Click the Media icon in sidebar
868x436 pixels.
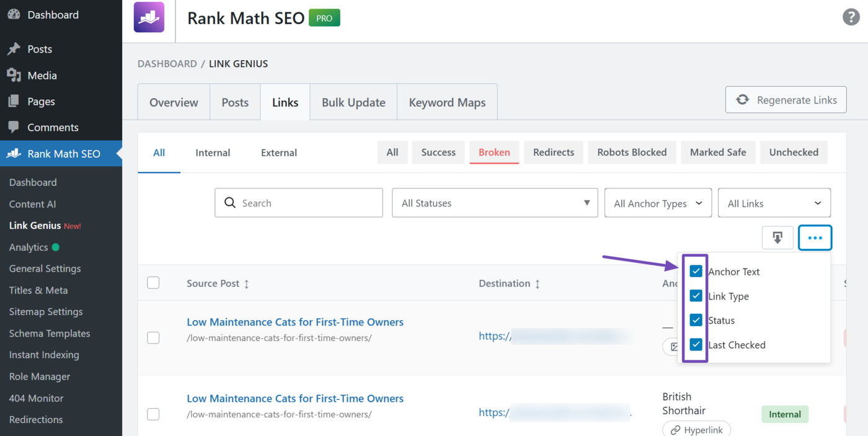click(x=14, y=75)
